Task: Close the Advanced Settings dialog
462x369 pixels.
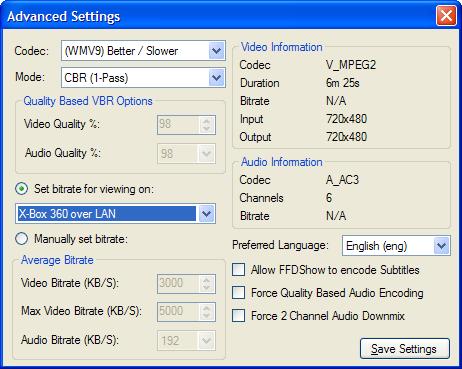Action: [446, 16]
